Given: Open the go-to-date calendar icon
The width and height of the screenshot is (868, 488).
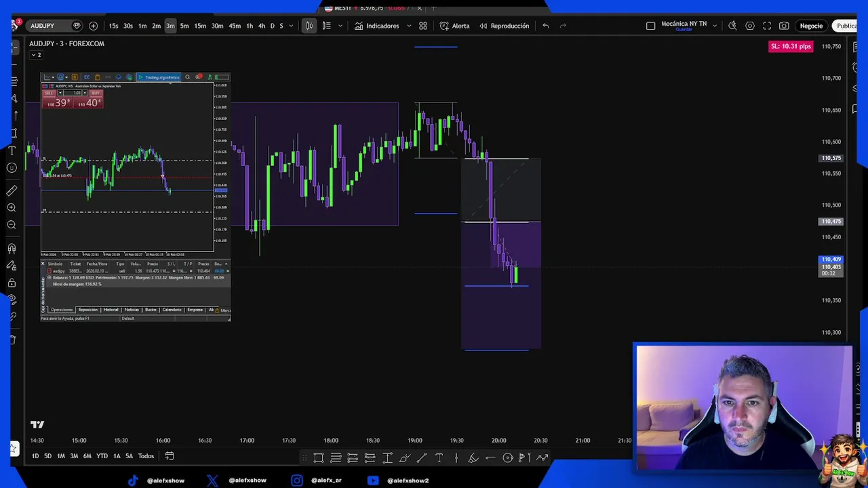Looking at the screenshot, I should pyautogui.click(x=170, y=456).
